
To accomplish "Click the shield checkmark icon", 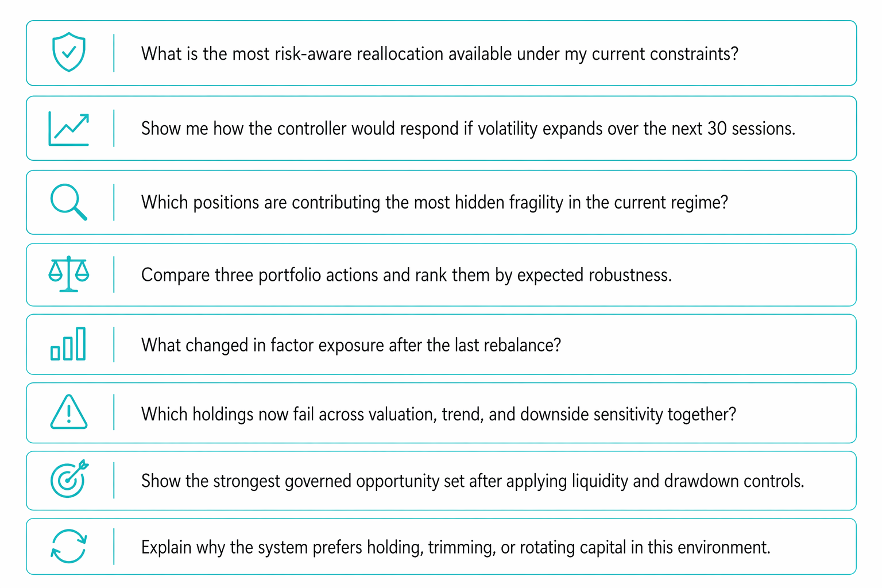I will coord(68,52).
